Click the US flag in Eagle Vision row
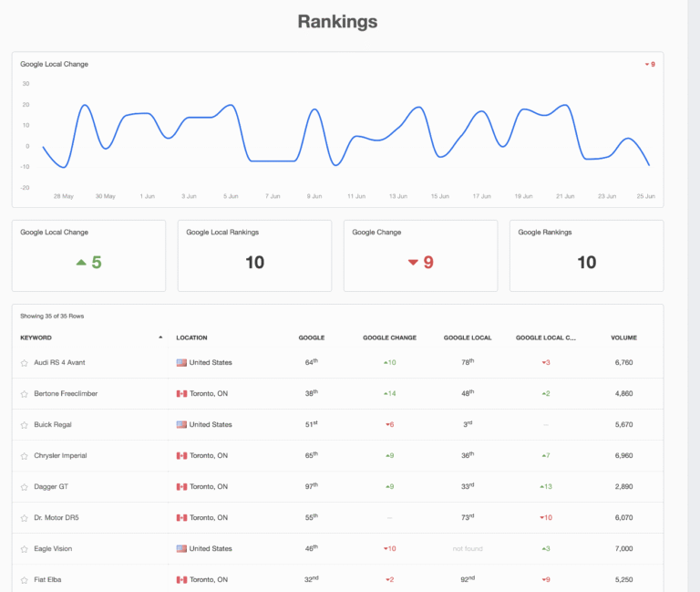 [181, 548]
